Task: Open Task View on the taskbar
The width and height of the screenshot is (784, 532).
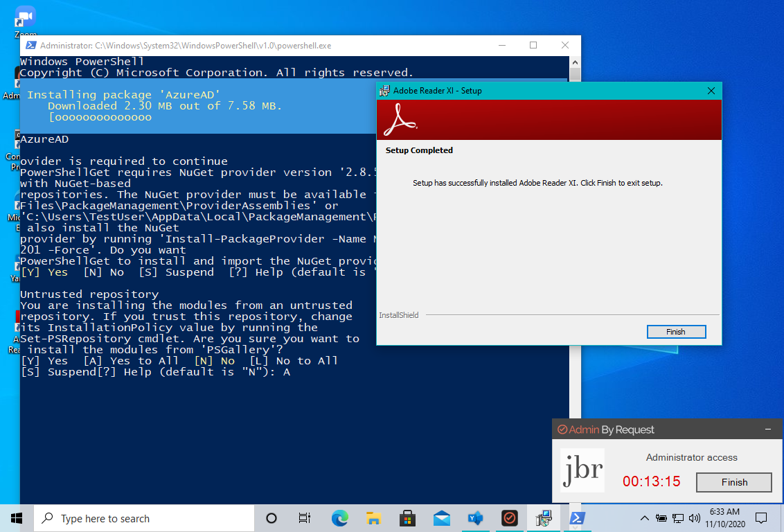Action: [305, 518]
